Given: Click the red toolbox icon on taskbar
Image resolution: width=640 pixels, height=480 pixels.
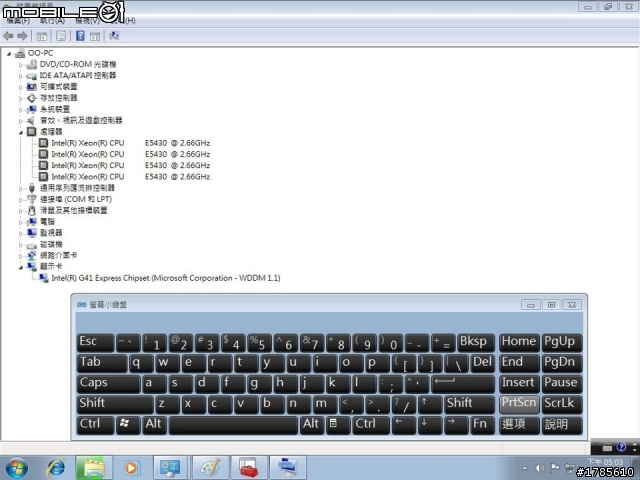Looking at the screenshot, I should tap(249, 468).
